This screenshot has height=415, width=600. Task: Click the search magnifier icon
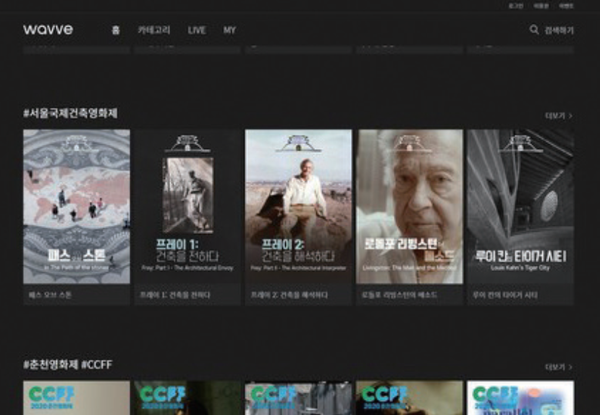point(534,30)
